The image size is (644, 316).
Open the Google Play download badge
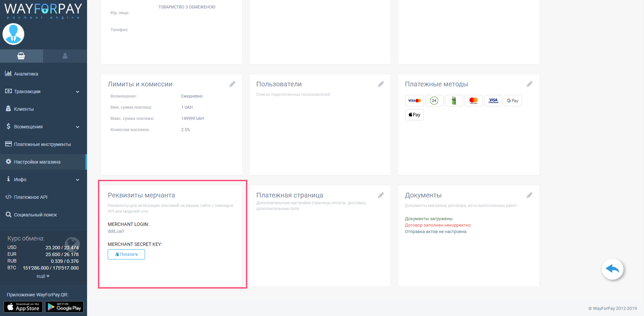point(64,307)
